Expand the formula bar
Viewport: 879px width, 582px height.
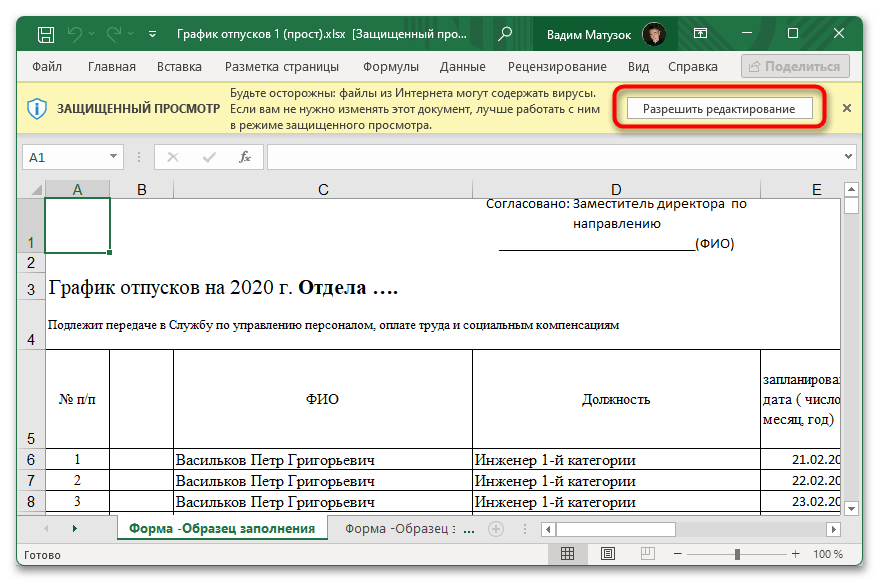pos(849,158)
